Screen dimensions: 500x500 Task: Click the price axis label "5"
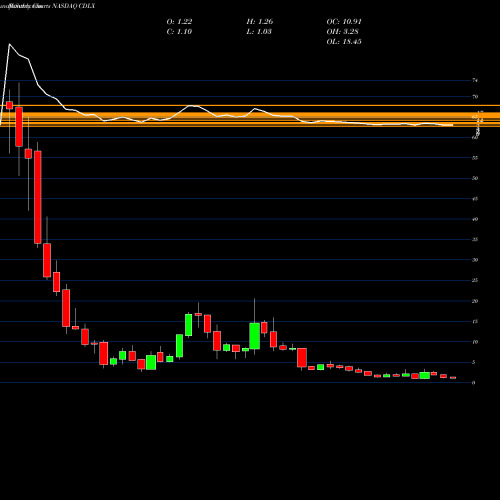(474, 362)
